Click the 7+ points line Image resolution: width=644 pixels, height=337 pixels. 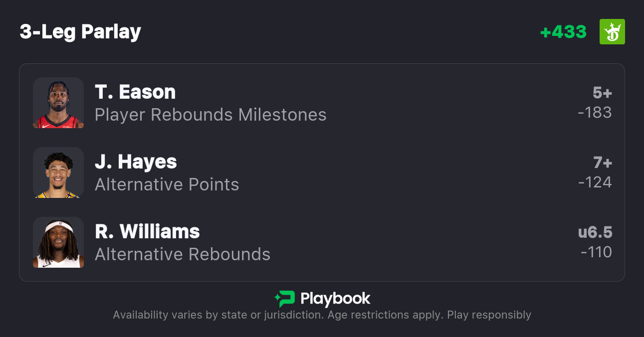tap(602, 163)
